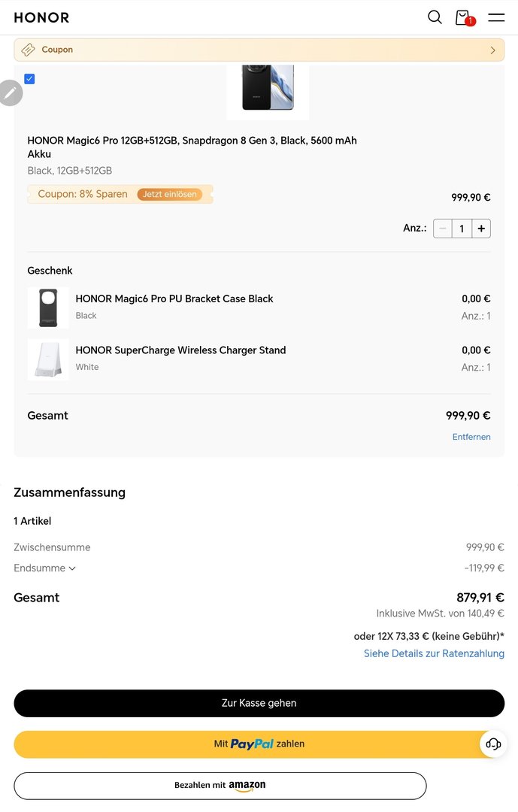Uncheck the Magic6 Pro item checkbox

[x=29, y=79]
